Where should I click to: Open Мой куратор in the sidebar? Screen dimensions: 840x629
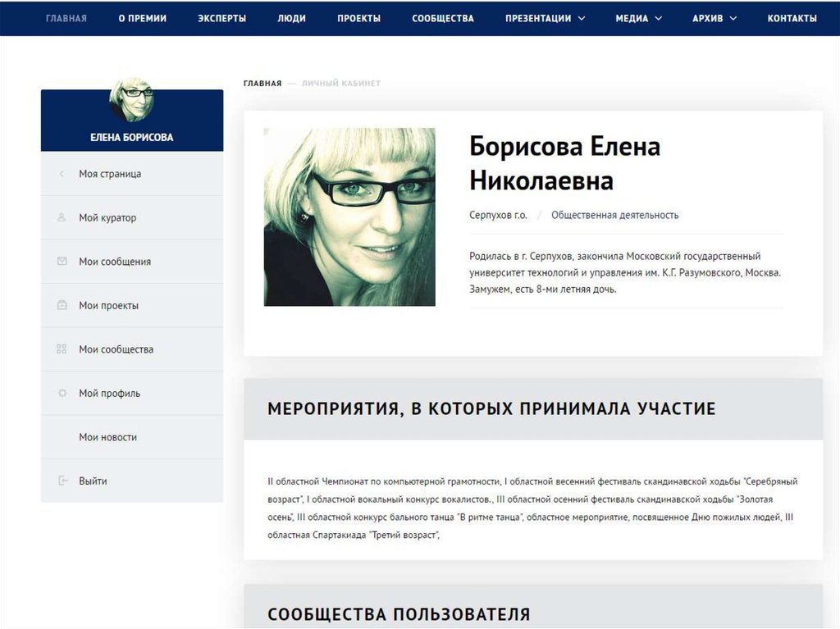132,217
